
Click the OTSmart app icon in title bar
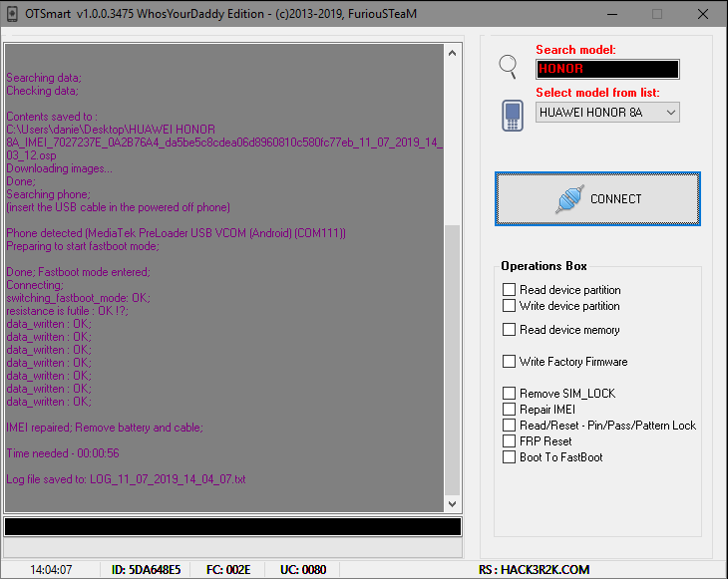(x=12, y=14)
